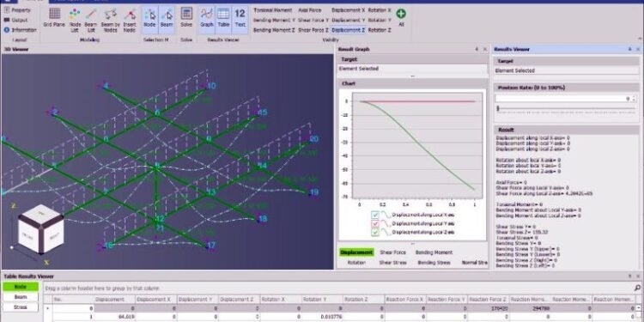
Task: Show Shear Force Y visibility
Action: 313,20
